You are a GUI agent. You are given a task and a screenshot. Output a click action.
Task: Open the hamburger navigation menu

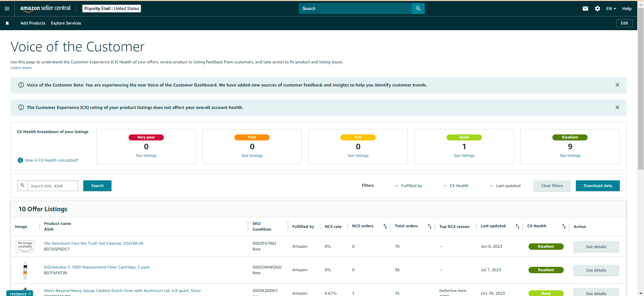pos(7,9)
